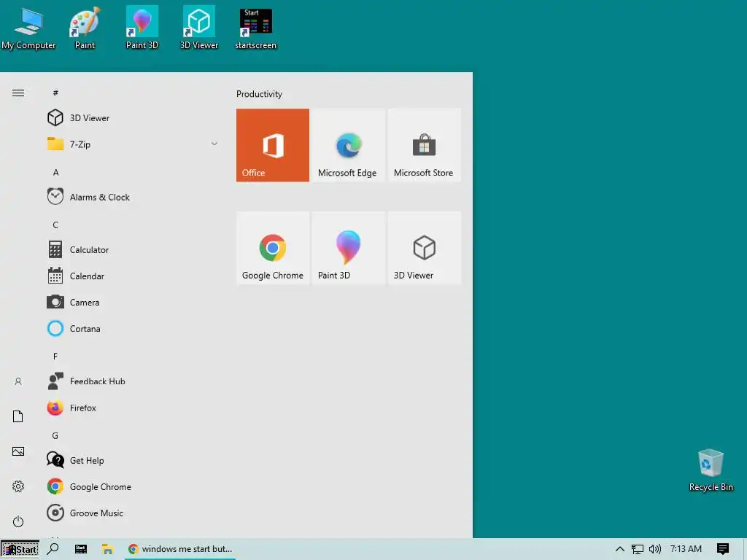Open the Camera app
Screen dimensions: 747x560
pos(133,302)
